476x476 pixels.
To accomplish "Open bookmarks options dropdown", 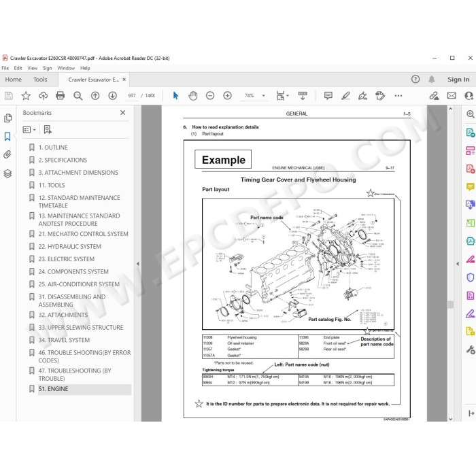I will click(29, 130).
